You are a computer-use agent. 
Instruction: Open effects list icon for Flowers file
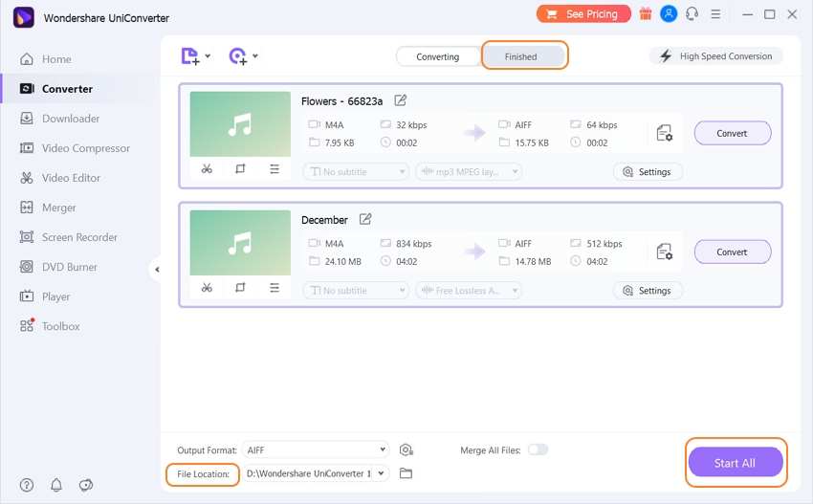tap(275, 168)
